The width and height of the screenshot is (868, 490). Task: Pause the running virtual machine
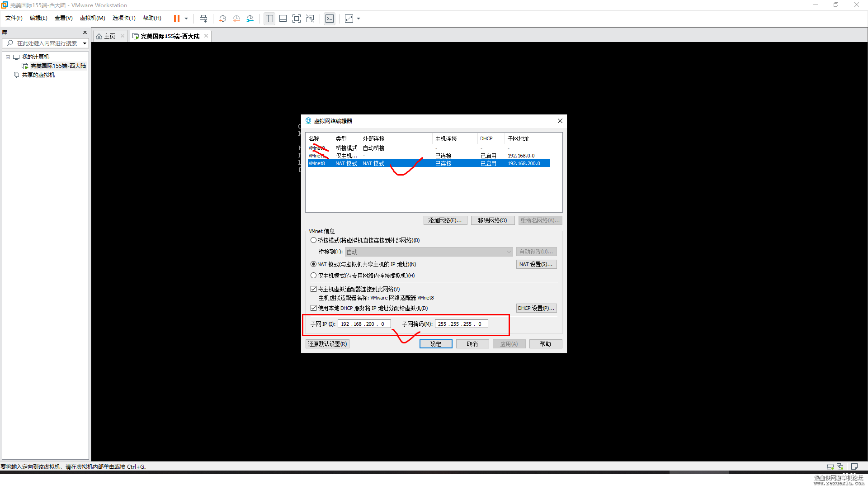[x=177, y=19]
